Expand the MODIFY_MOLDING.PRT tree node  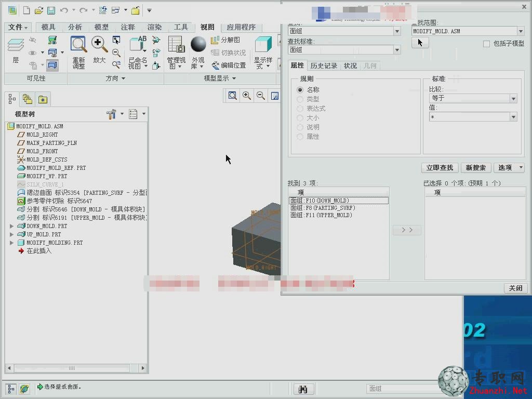12,243
